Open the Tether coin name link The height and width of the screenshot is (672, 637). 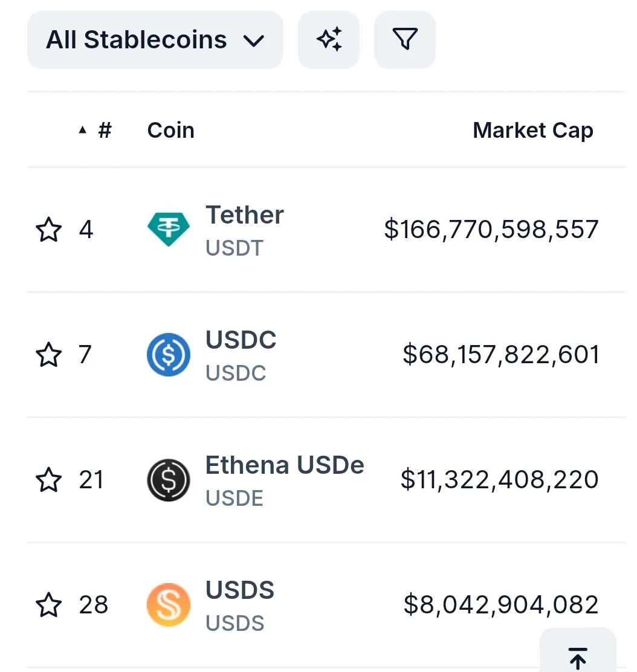[244, 215]
